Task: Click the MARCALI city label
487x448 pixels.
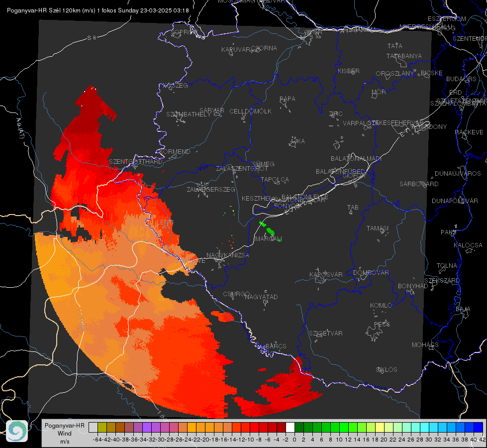Action: click(268, 239)
